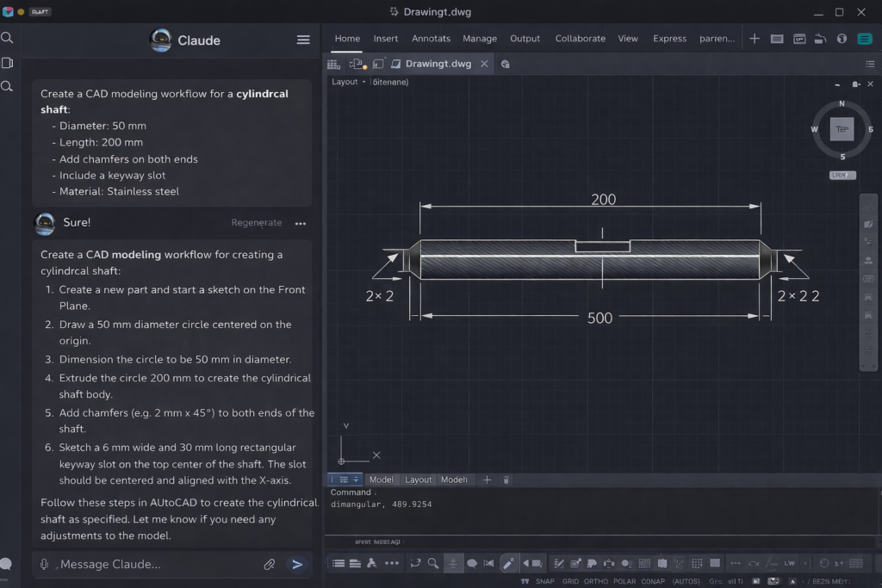
Task: Add a new layout with the plus button
Action: pos(488,480)
